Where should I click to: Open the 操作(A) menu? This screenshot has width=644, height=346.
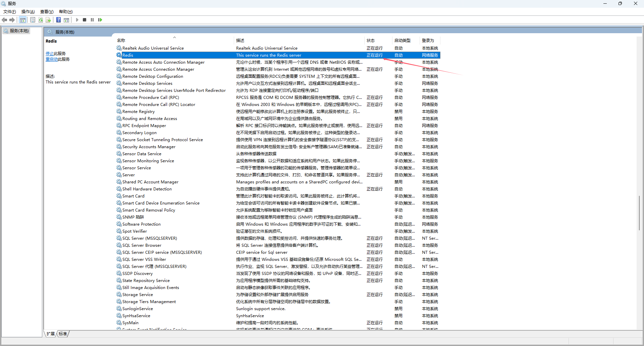pos(28,12)
